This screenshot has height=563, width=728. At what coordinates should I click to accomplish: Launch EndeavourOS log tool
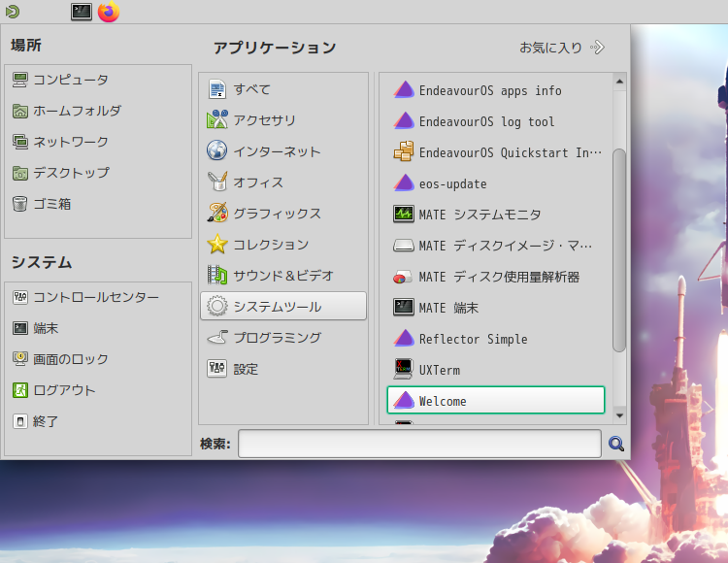pos(496,121)
